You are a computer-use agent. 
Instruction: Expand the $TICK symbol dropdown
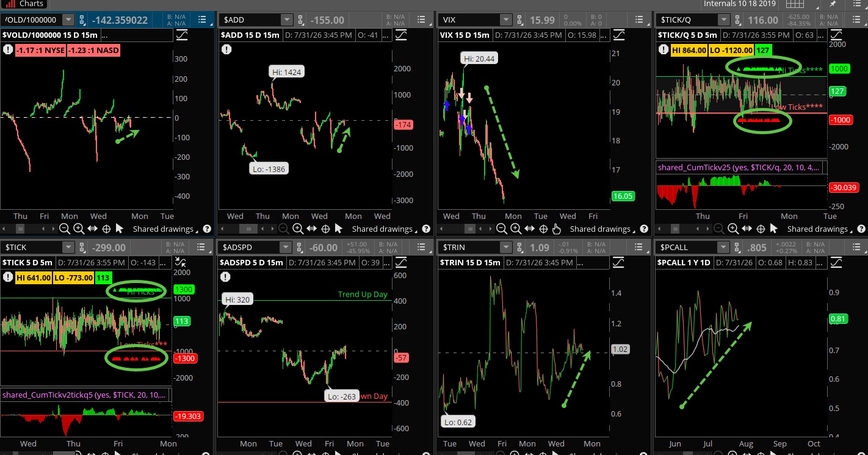[68, 247]
